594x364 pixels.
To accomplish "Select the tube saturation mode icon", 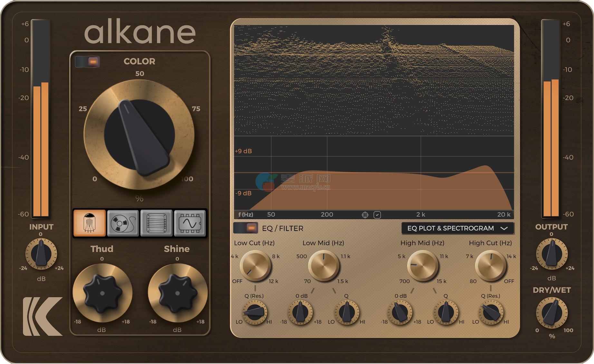I will tap(90, 223).
